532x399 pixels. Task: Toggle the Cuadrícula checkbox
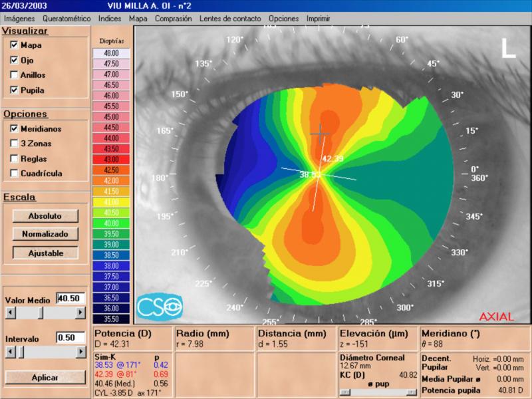[x=15, y=174]
